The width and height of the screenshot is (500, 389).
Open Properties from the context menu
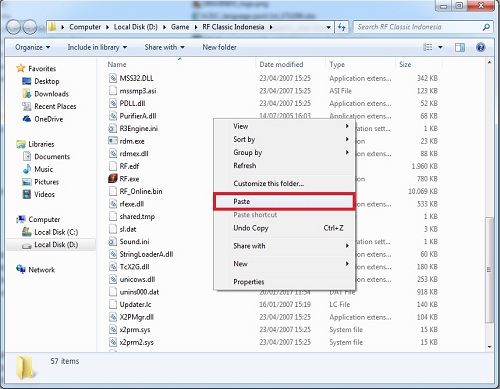point(284,282)
